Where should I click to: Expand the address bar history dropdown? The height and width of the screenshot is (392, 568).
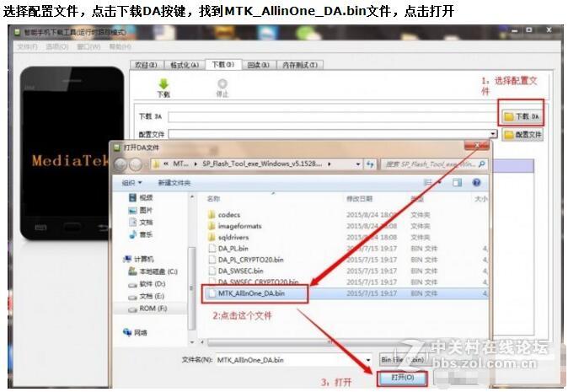coord(358,164)
